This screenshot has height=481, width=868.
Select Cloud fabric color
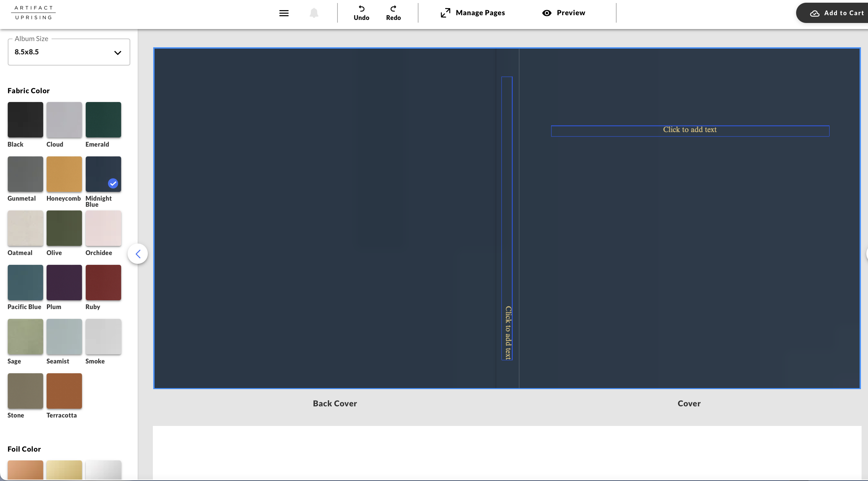pyautogui.click(x=64, y=120)
